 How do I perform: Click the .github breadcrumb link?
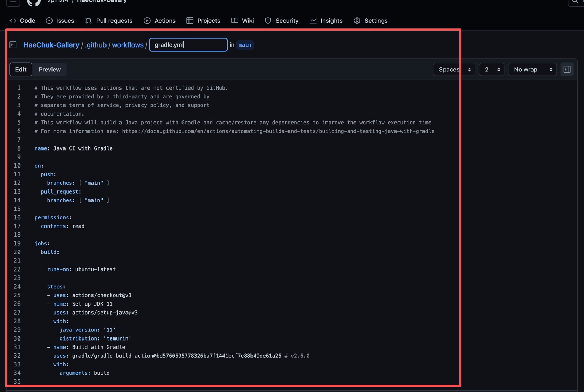pyautogui.click(x=96, y=45)
